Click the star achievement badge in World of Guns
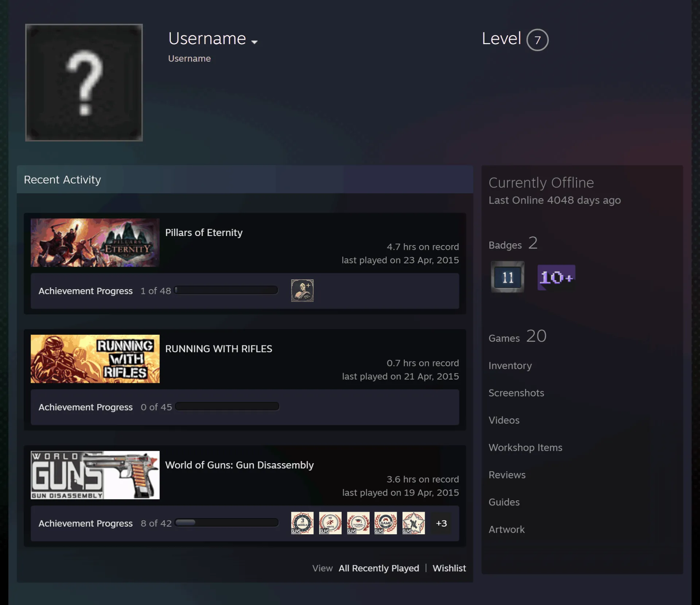Screen dimensions: 700x605 pos(413,523)
